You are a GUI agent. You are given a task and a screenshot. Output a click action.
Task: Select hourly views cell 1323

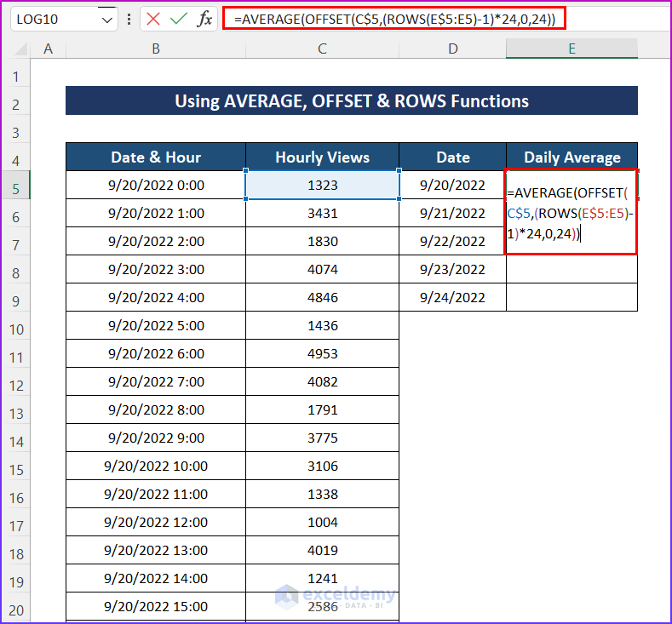(x=322, y=185)
